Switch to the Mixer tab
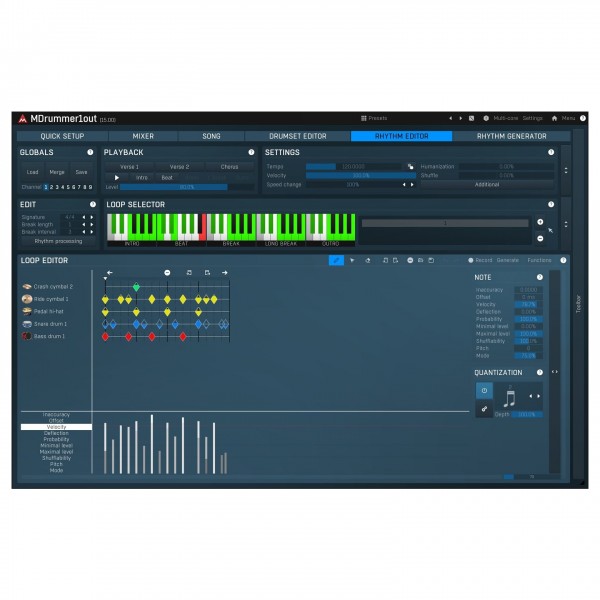The image size is (600, 600). click(143, 136)
